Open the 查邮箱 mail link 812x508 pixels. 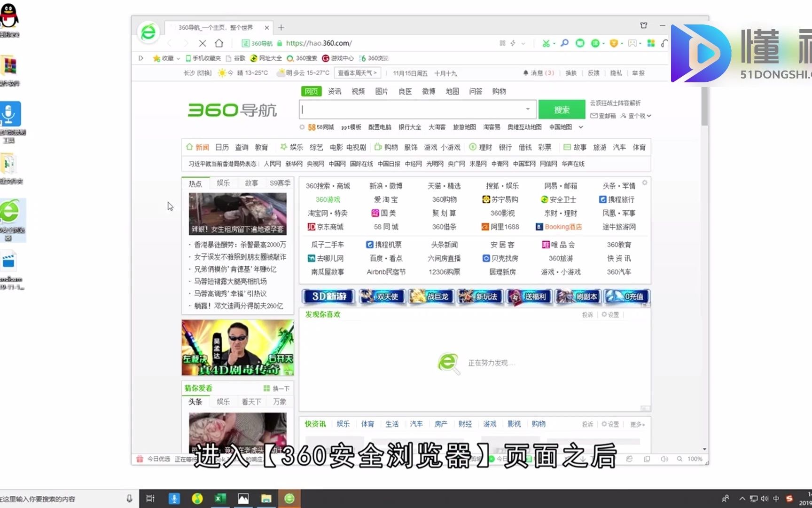coord(603,116)
